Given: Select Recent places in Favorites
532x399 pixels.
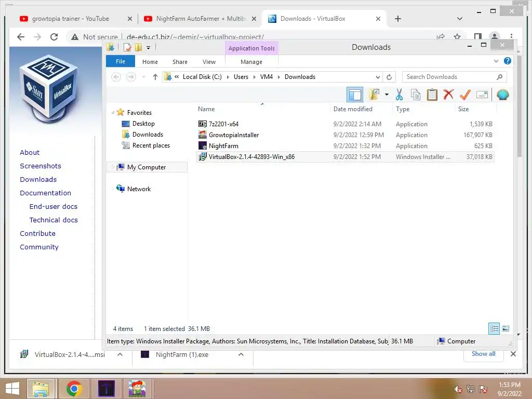Looking at the screenshot, I should coord(151,145).
